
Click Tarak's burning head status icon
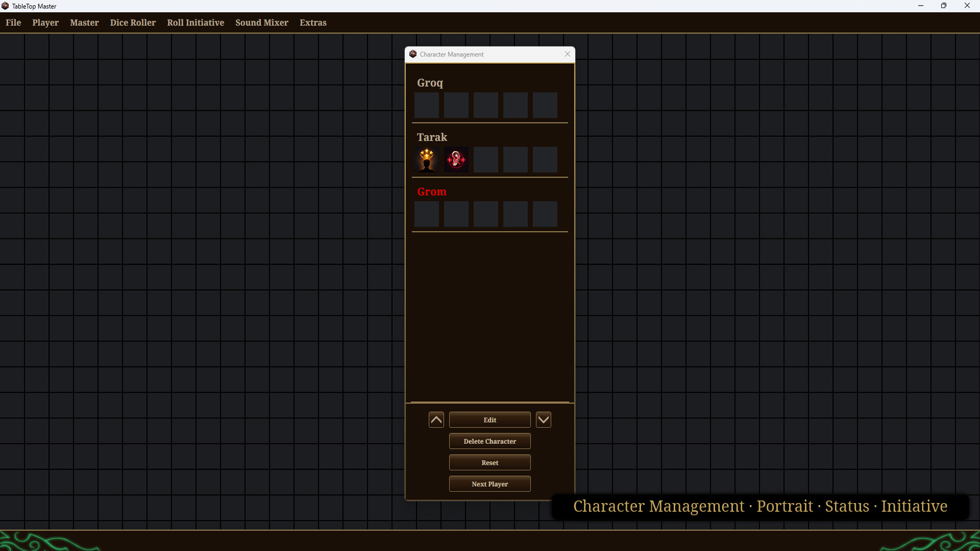427,160
